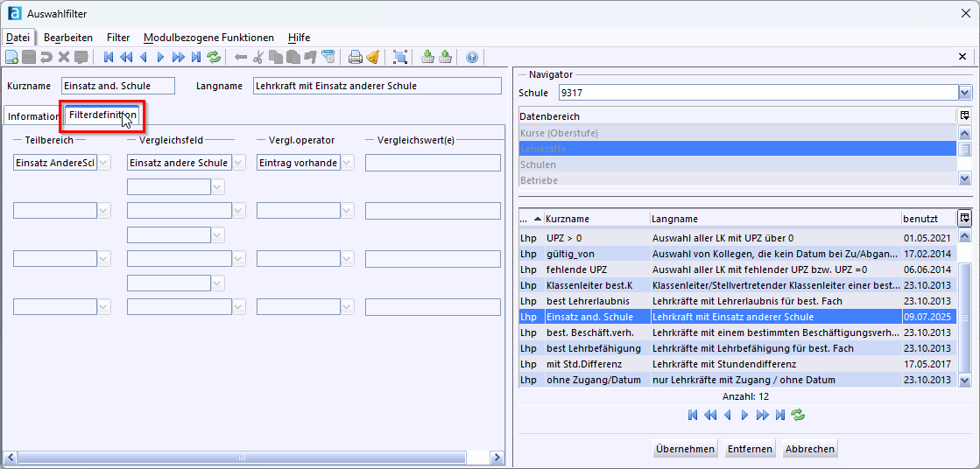Viewport: 980px width, 469px height.
Task: Click the Entfernen button
Action: pyautogui.click(x=750, y=448)
